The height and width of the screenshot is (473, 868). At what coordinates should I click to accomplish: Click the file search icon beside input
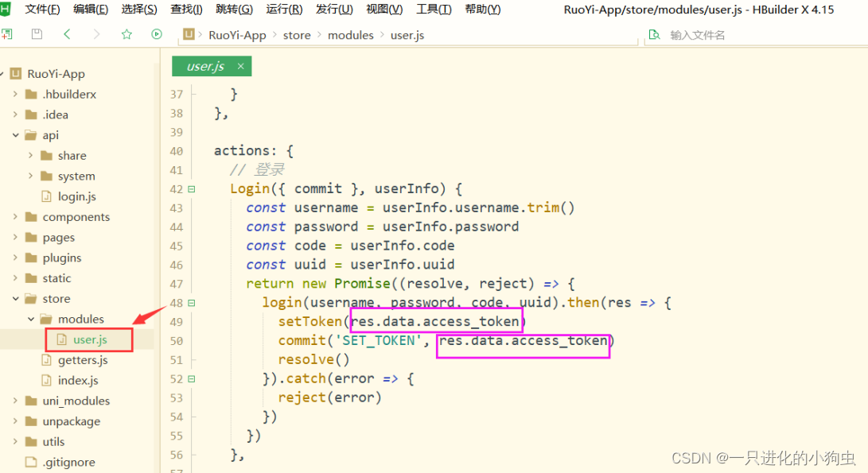coord(654,35)
